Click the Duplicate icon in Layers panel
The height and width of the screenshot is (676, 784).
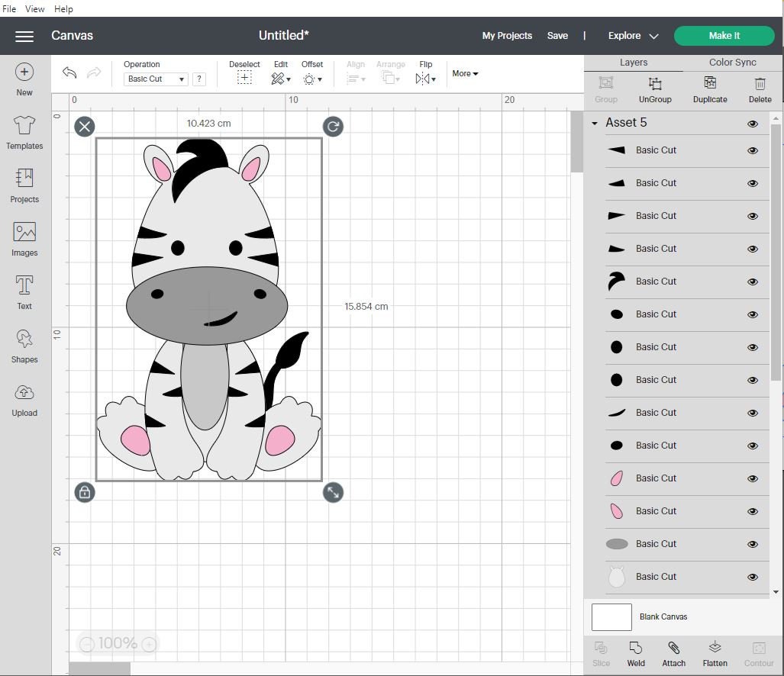pyautogui.click(x=709, y=89)
